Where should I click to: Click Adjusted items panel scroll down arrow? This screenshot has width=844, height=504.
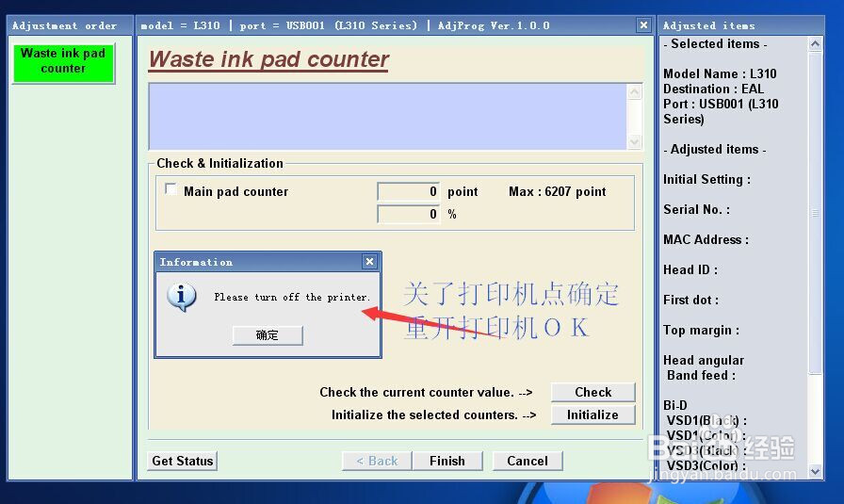[x=816, y=472]
